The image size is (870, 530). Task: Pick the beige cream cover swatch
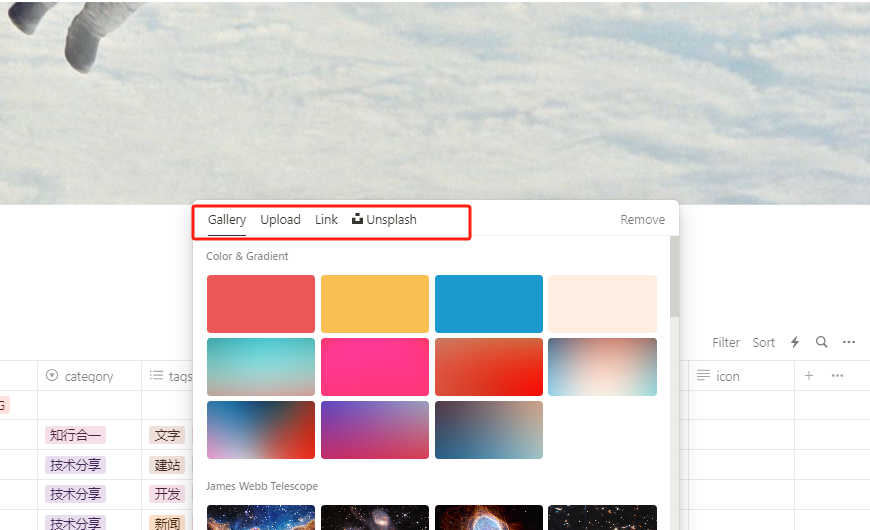[x=603, y=304]
